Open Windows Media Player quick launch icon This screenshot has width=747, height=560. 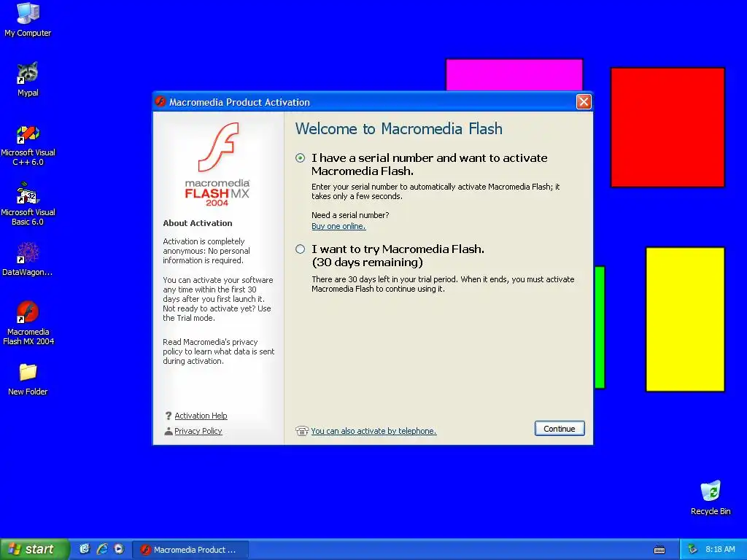(119, 549)
